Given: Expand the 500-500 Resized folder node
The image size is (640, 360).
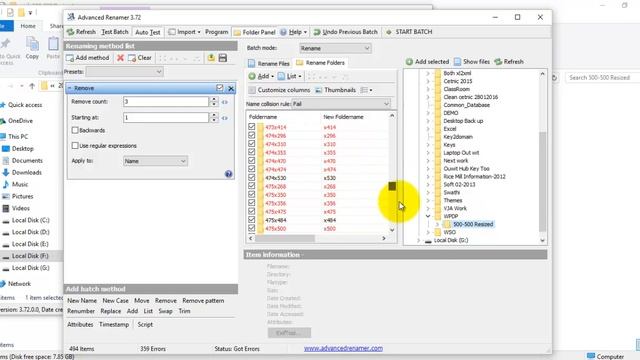Looking at the screenshot, I should point(437,224).
